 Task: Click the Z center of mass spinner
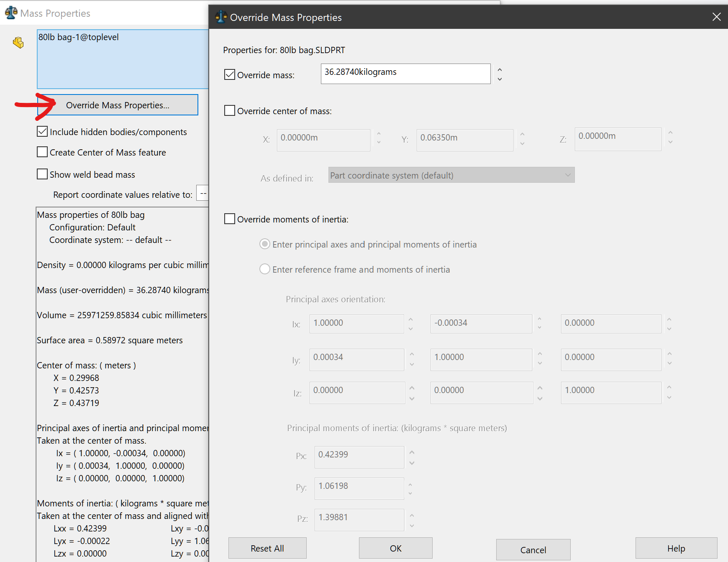pyautogui.click(x=670, y=137)
